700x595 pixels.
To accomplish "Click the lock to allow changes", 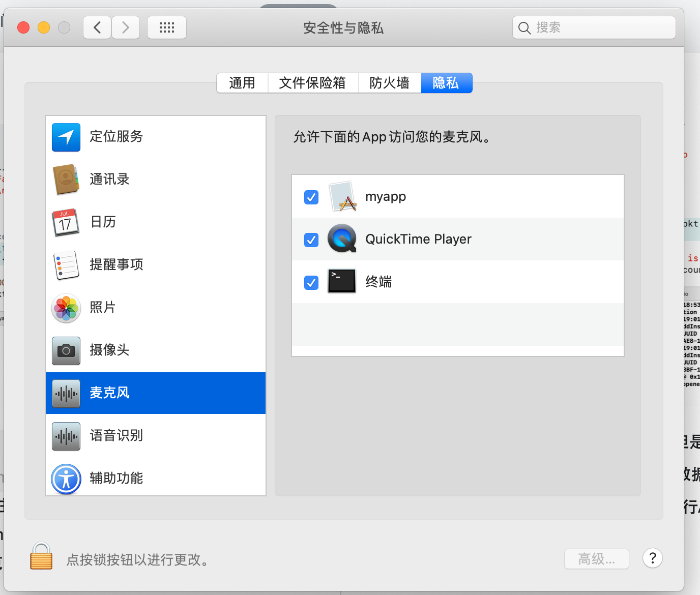I will (41, 556).
